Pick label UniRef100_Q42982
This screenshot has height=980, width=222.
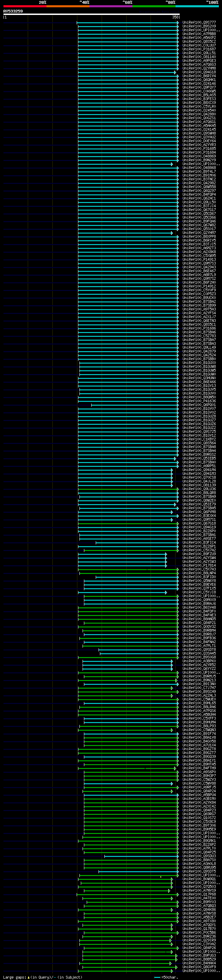[199, 183]
